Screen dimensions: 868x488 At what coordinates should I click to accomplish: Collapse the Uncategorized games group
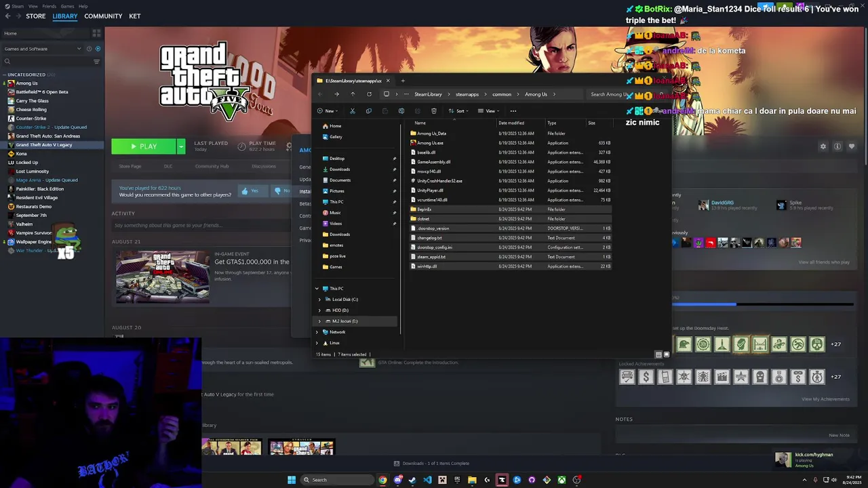pyautogui.click(x=4, y=75)
